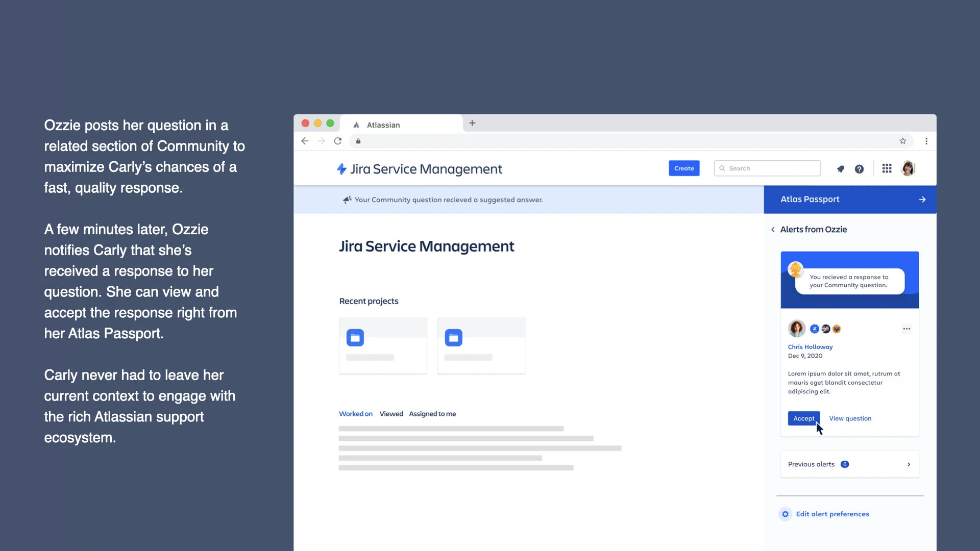980x551 pixels.
Task: Open the browser three-dot menu
Action: (x=926, y=141)
